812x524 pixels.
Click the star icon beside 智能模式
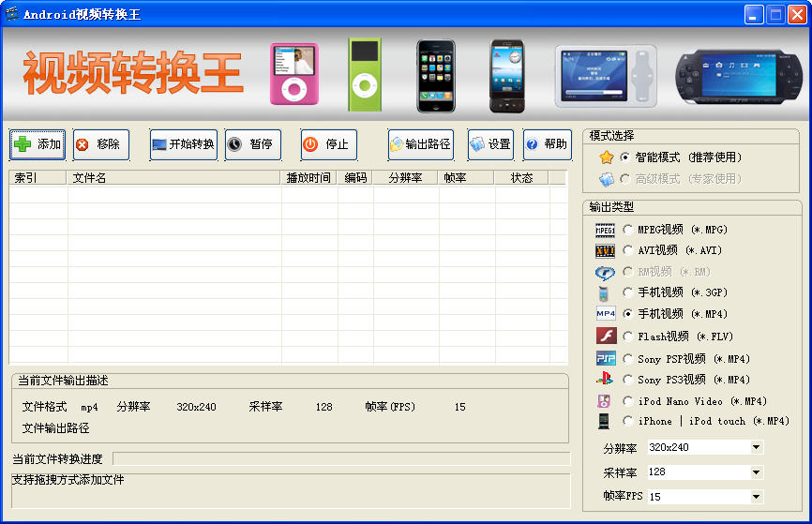pos(607,157)
